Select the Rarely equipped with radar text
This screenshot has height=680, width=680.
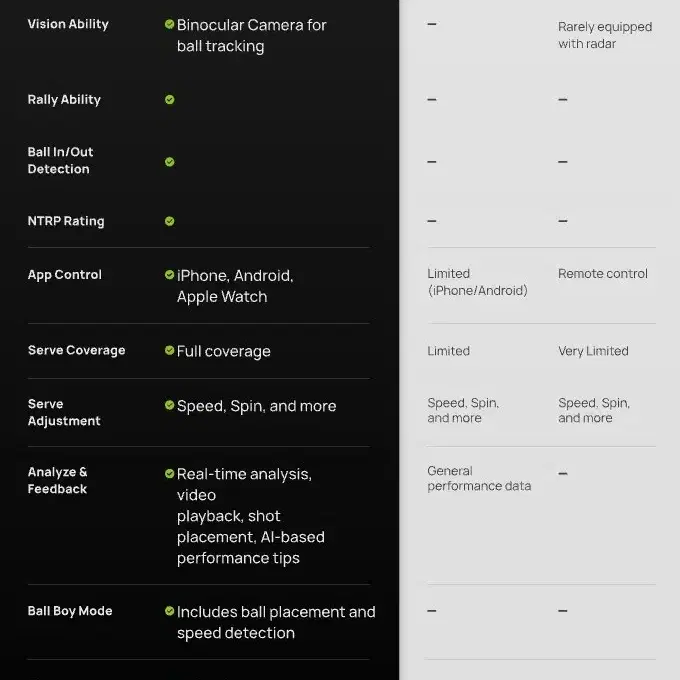point(605,35)
